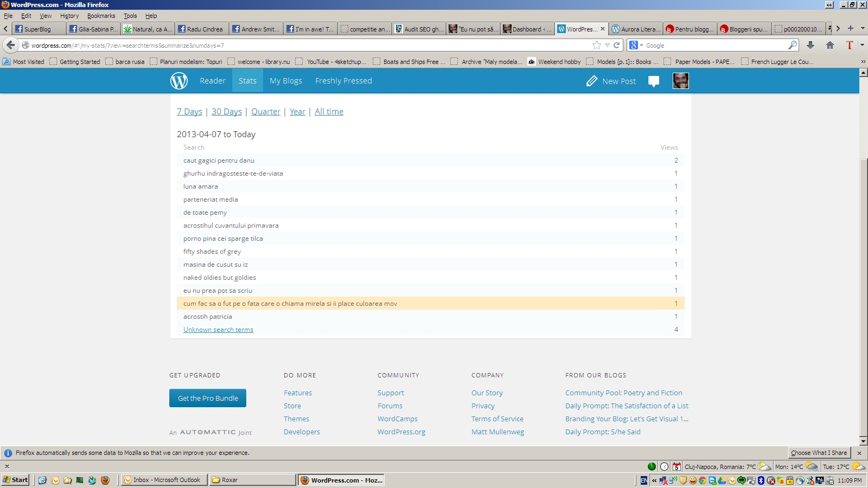
Task: Open the search engine selector dropdown
Action: pos(636,46)
